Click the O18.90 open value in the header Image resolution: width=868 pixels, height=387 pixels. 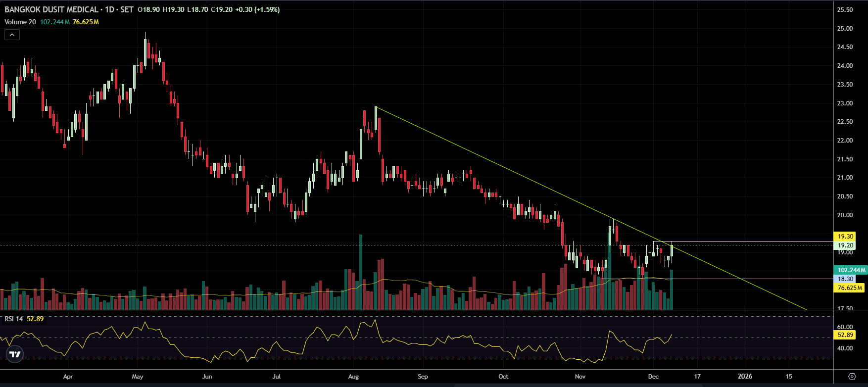[148, 9]
